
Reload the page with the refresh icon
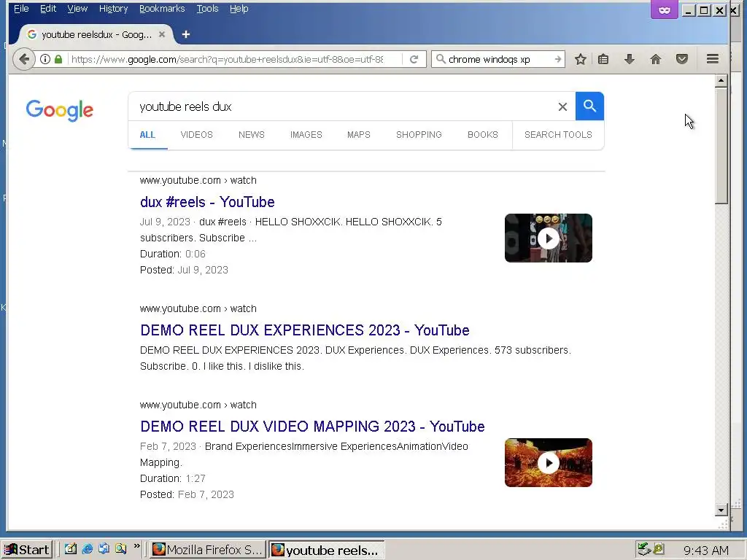click(414, 60)
